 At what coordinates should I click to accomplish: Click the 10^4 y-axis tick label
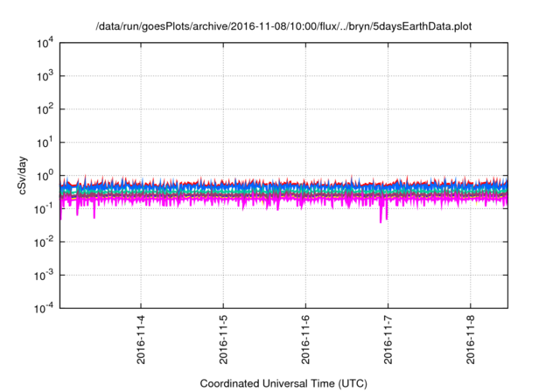45,43
